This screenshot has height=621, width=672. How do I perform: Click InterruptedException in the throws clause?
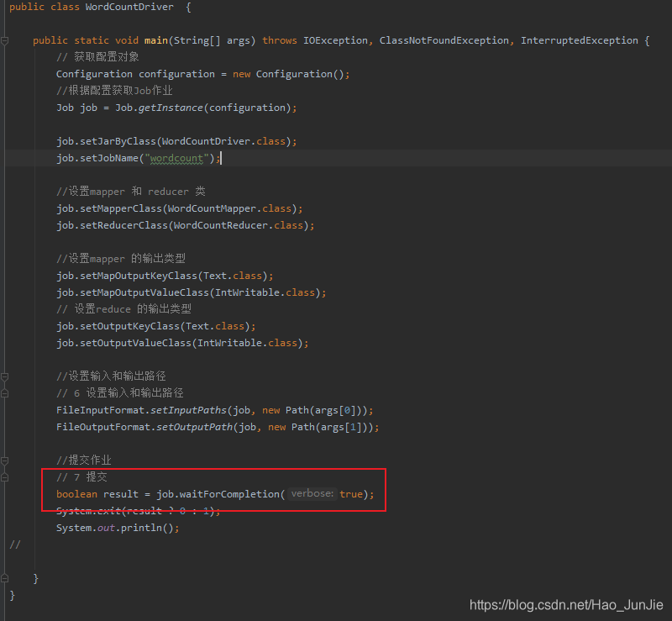580,40
